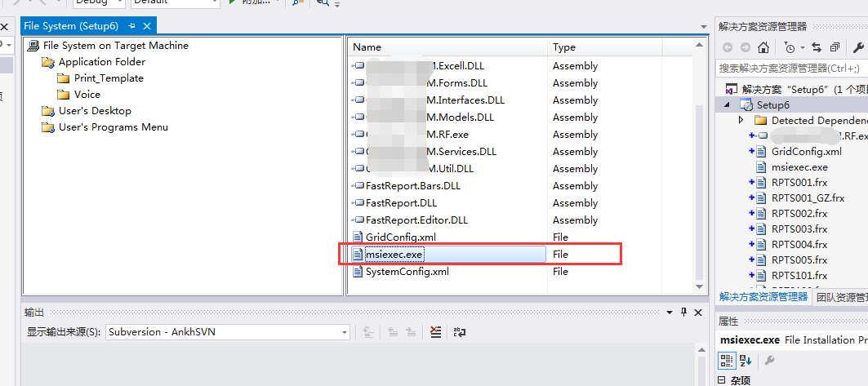Sort file list by Name column header
The height and width of the screenshot is (386, 868).
click(447, 47)
